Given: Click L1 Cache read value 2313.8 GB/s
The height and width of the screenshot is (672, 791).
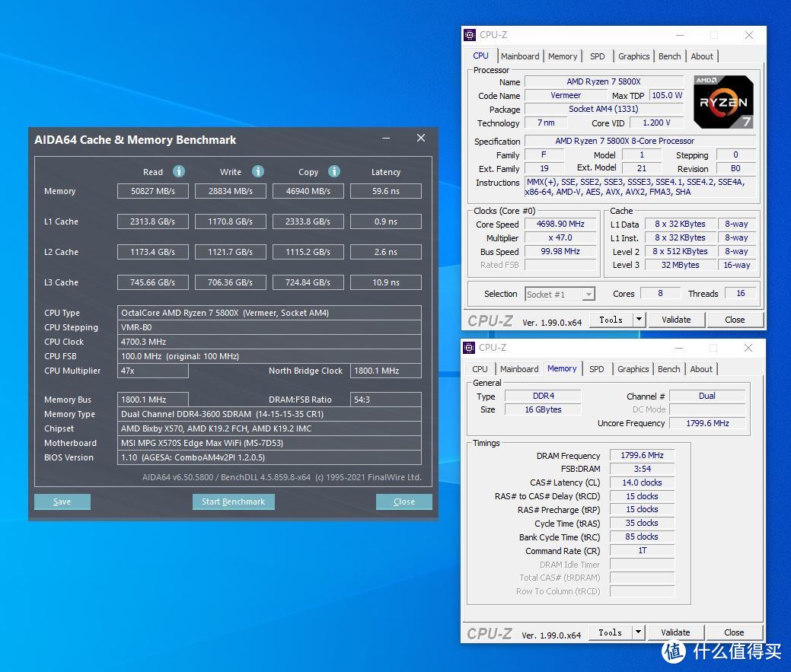Looking at the screenshot, I should pos(153,221).
